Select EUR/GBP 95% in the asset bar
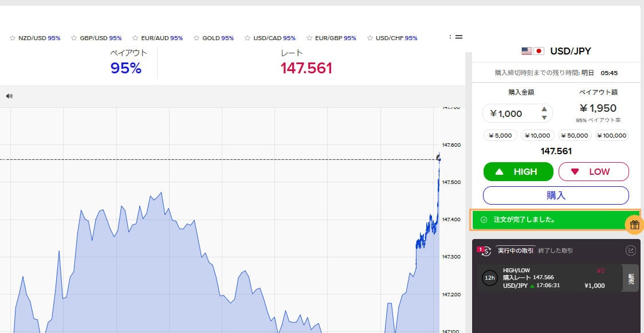Image resolution: width=644 pixels, height=333 pixels. click(x=336, y=38)
